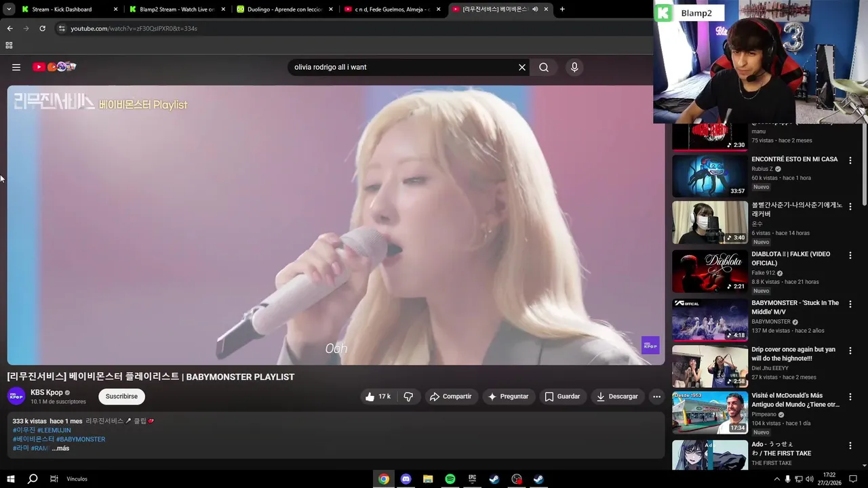
Task: Dislike the BABYMONSTER playlist video
Action: pos(409,396)
